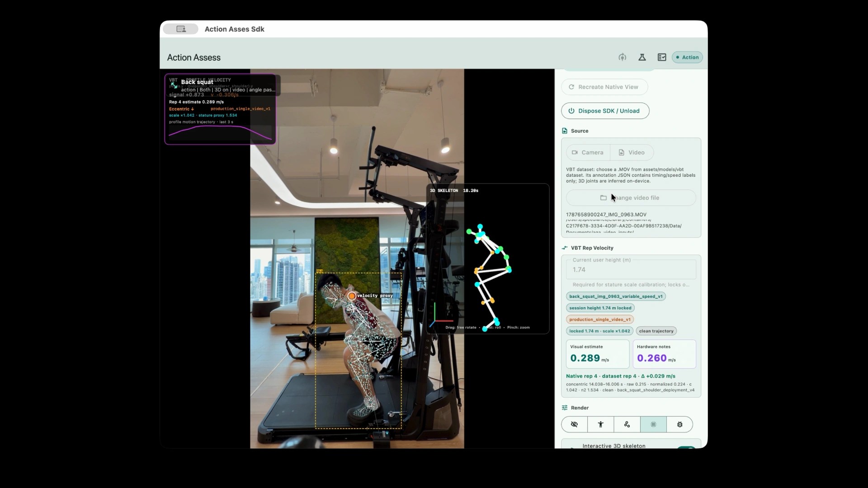This screenshot has height=488, width=868.
Task: Click the Hardware notes 0.260 m/s card
Action: (x=664, y=354)
